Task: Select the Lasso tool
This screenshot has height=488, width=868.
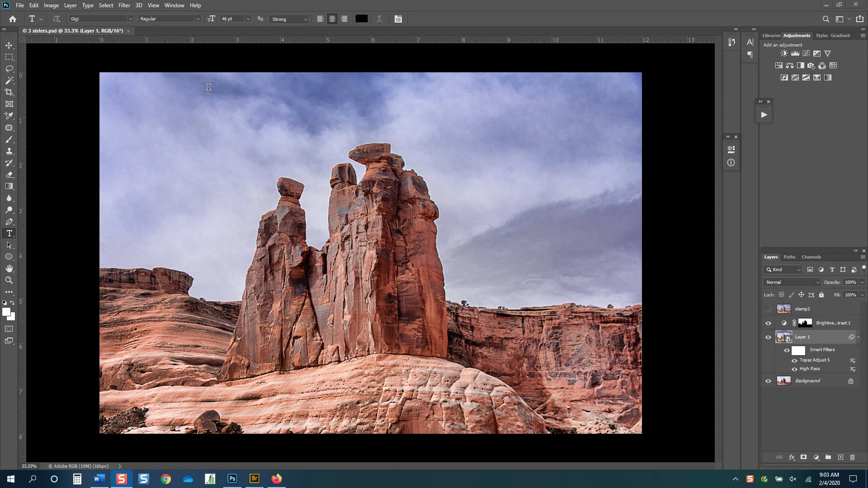Action: point(9,69)
